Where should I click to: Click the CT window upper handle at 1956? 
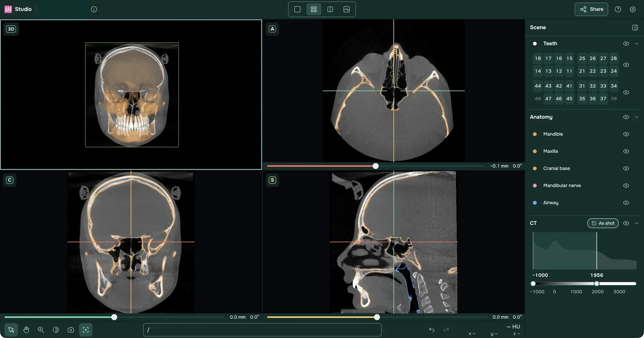pos(596,284)
